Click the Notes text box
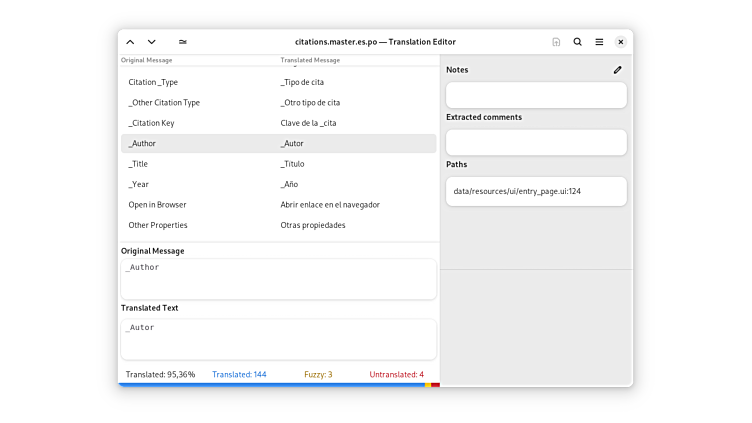The width and height of the screenshot is (752, 423). pyautogui.click(x=536, y=95)
